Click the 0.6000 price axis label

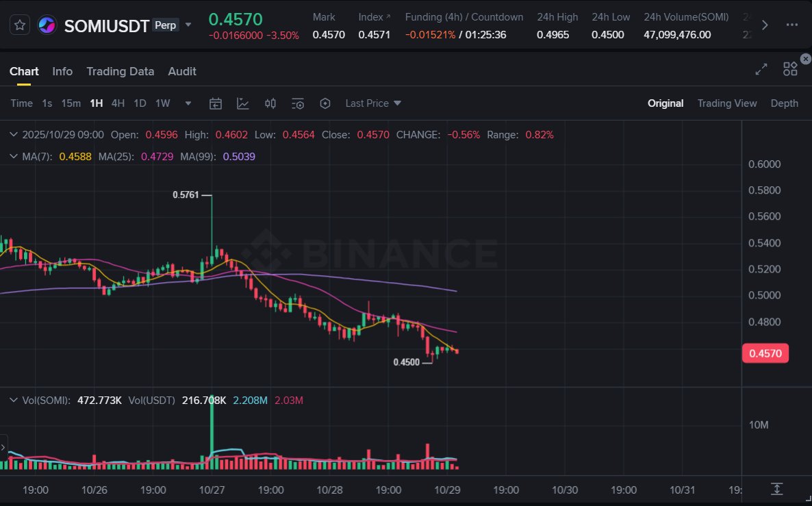coord(764,164)
